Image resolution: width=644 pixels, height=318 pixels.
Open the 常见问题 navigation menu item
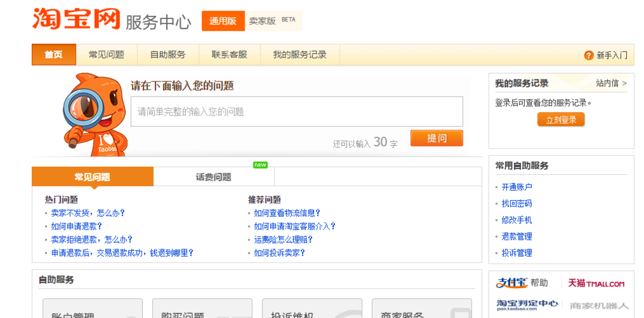pos(106,55)
